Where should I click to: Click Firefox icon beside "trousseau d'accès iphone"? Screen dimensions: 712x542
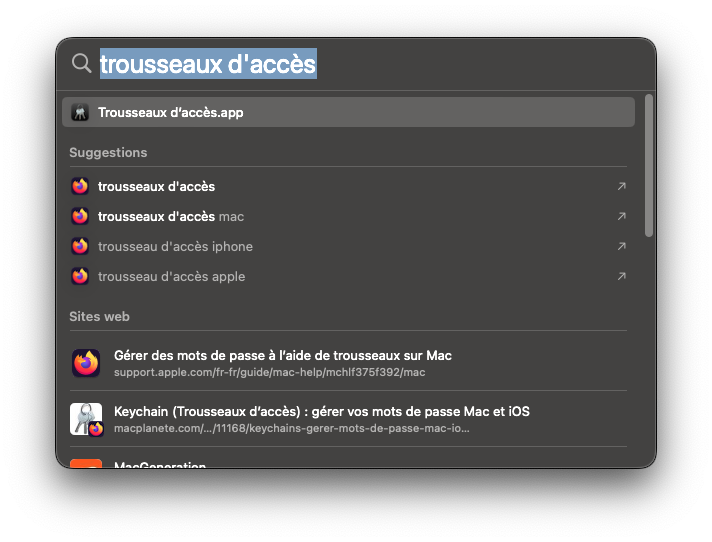tap(80, 246)
